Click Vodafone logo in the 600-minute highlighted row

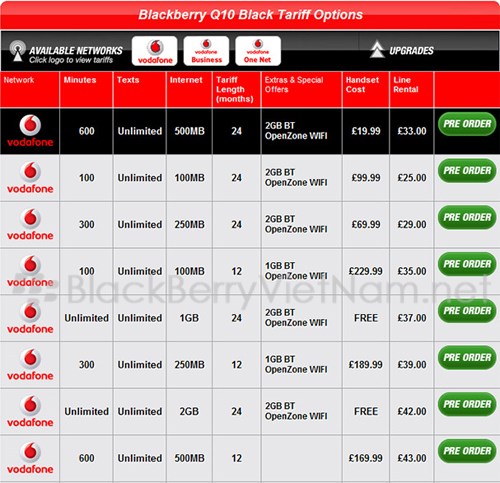tap(30, 131)
